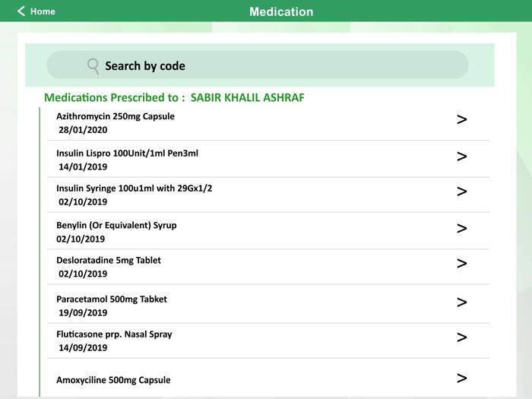Tap chevron next to Paracetamol 500mg

[462, 302]
